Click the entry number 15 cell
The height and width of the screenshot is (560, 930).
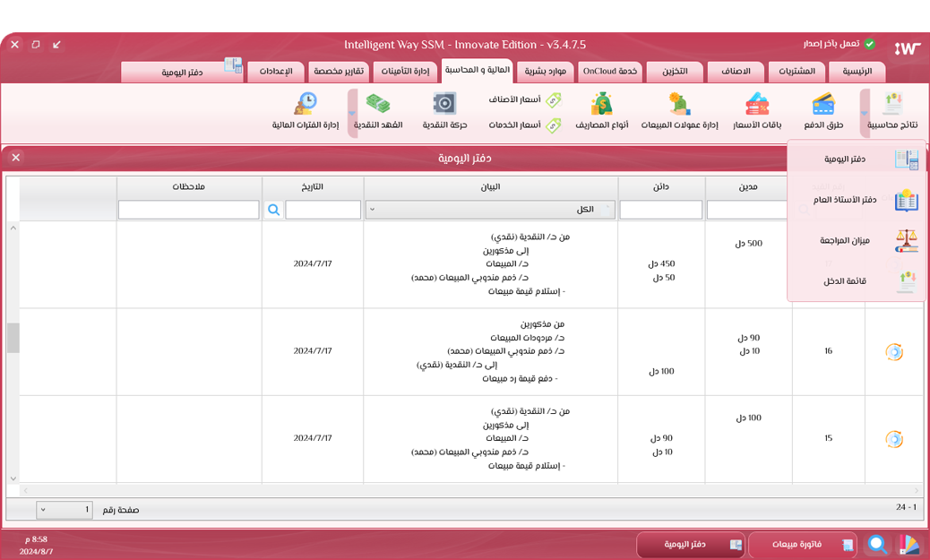[829, 438]
